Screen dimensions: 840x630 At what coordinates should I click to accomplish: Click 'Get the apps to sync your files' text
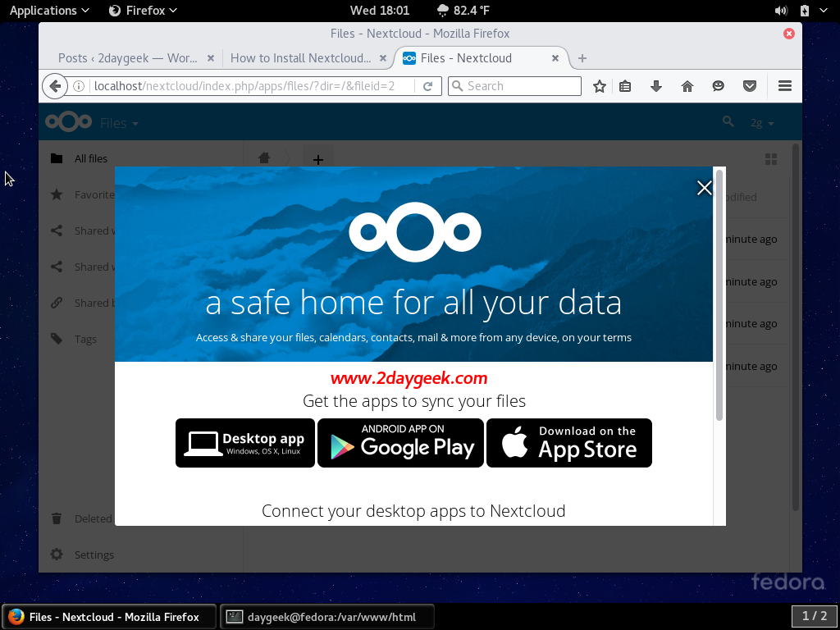click(414, 401)
